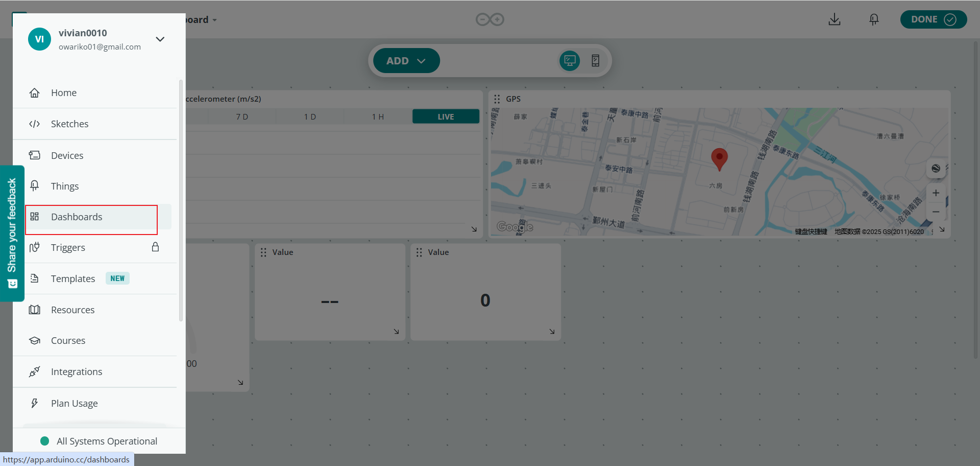This screenshot has width=980, height=466.
Task: Select the 1 D time range tab
Action: [310, 116]
